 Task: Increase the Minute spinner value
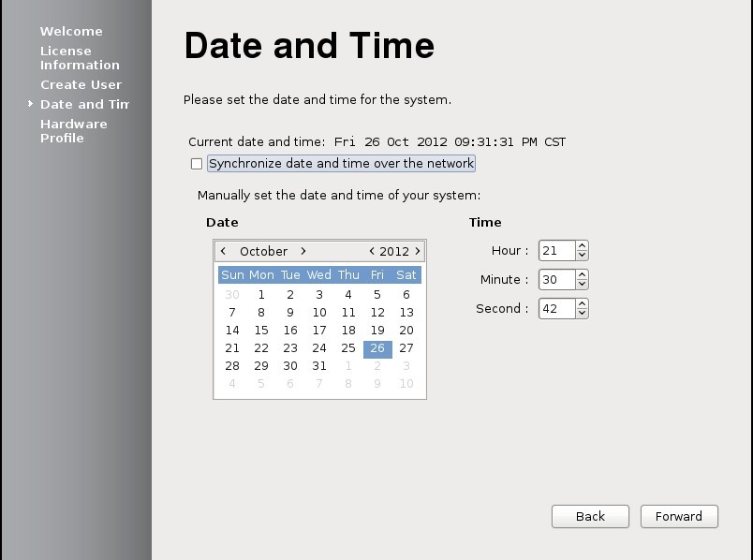[582, 274]
